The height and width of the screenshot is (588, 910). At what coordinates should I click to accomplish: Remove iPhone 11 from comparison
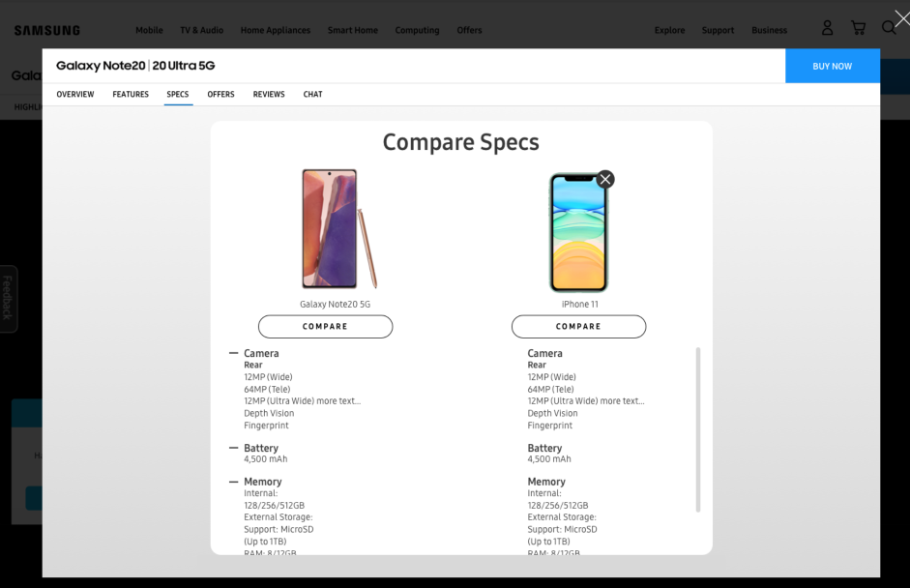pyautogui.click(x=605, y=179)
